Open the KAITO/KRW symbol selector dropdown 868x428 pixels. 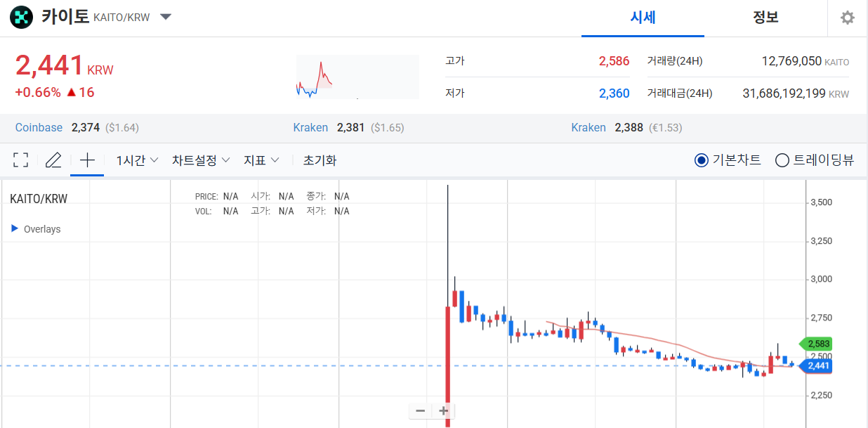(x=166, y=17)
